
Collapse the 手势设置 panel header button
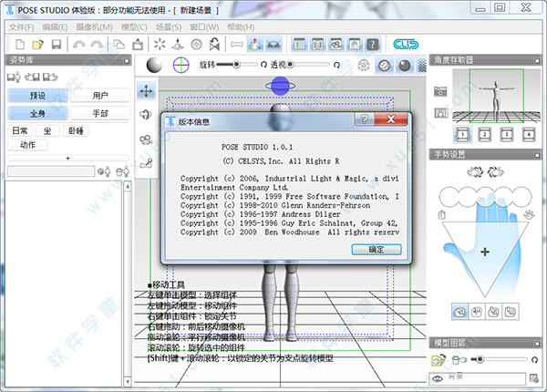[537, 155]
